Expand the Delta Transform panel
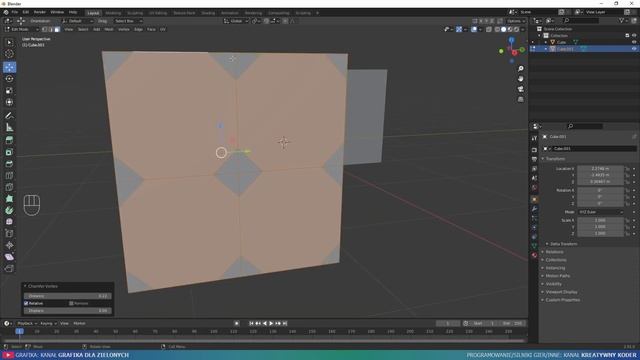This screenshot has width=640, height=360. coord(563,244)
